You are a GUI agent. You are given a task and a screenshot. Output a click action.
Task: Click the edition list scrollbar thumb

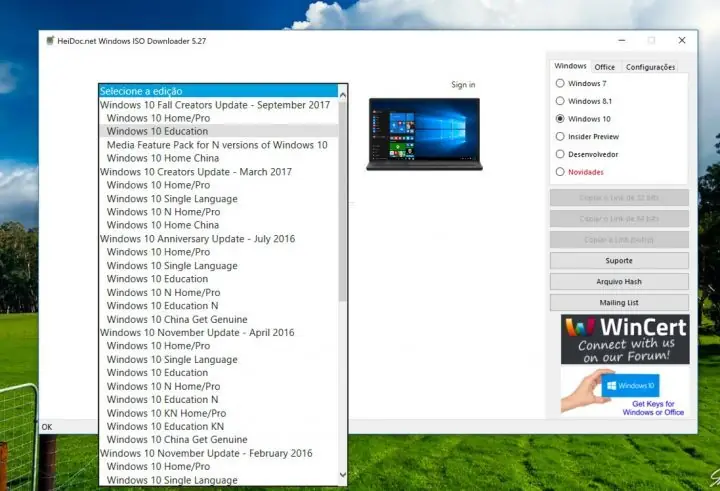343,201
